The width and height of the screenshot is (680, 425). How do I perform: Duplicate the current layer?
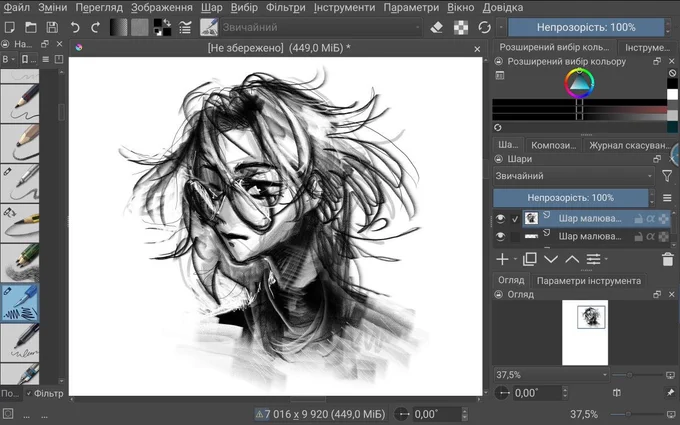(x=530, y=259)
